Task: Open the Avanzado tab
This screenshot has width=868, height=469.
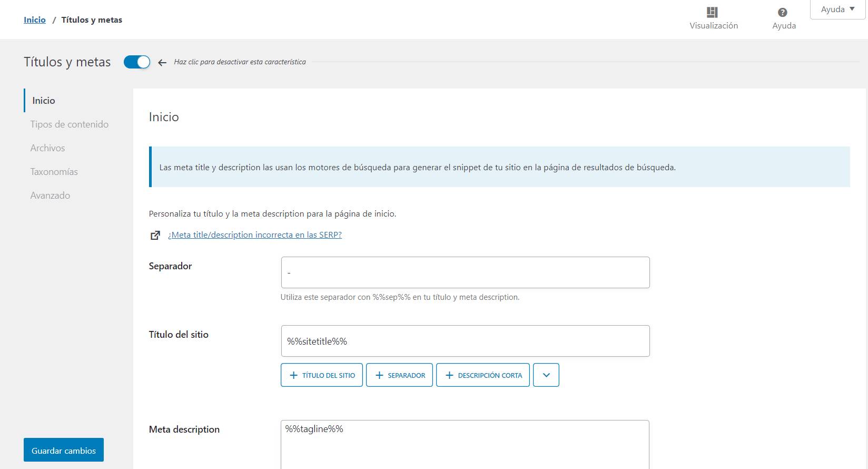Action: click(51, 196)
